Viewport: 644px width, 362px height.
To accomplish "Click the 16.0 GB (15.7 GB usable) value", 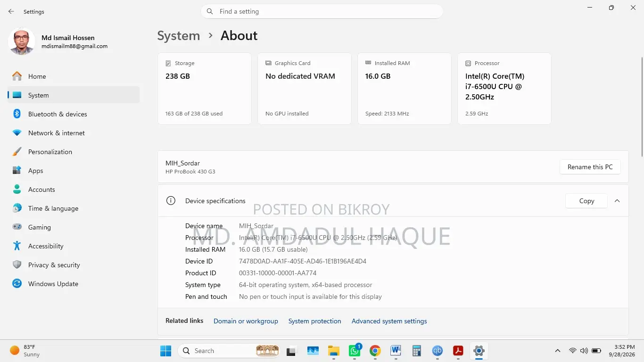I will pyautogui.click(x=273, y=249).
